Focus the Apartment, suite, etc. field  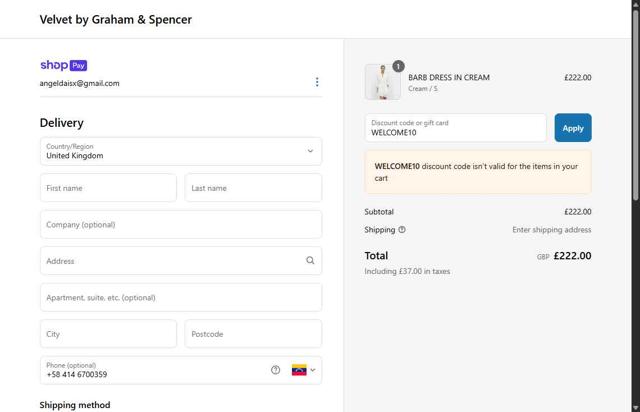(x=181, y=297)
